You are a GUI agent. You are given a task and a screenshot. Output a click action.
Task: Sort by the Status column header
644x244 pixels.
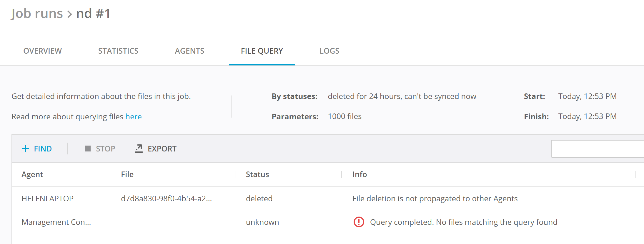(257, 174)
